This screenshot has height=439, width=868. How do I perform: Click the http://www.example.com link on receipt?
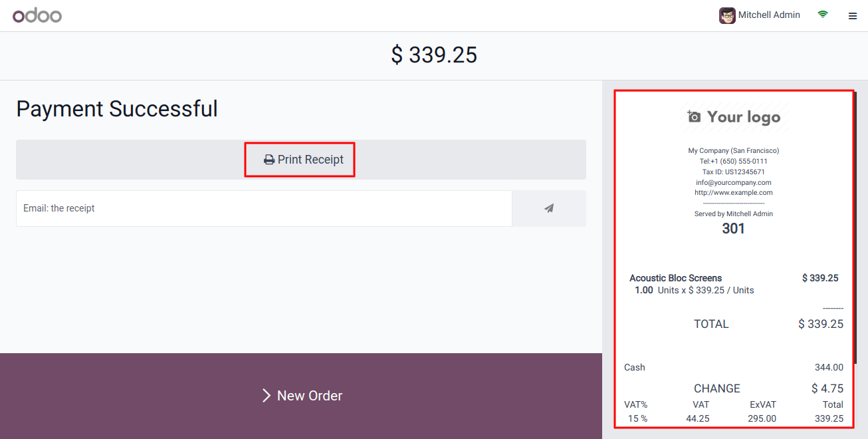coord(733,193)
